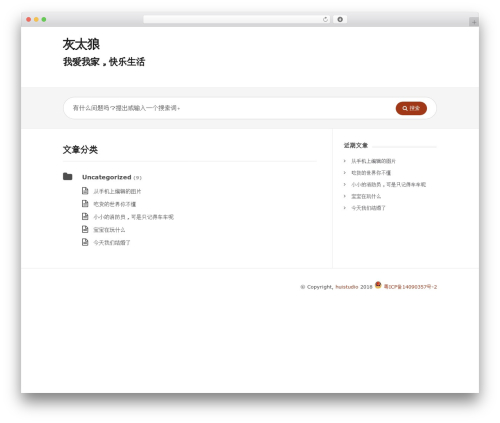The image size is (500, 423).
Task: Reload the page using browser refresh icon
Action: (x=325, y=19)
